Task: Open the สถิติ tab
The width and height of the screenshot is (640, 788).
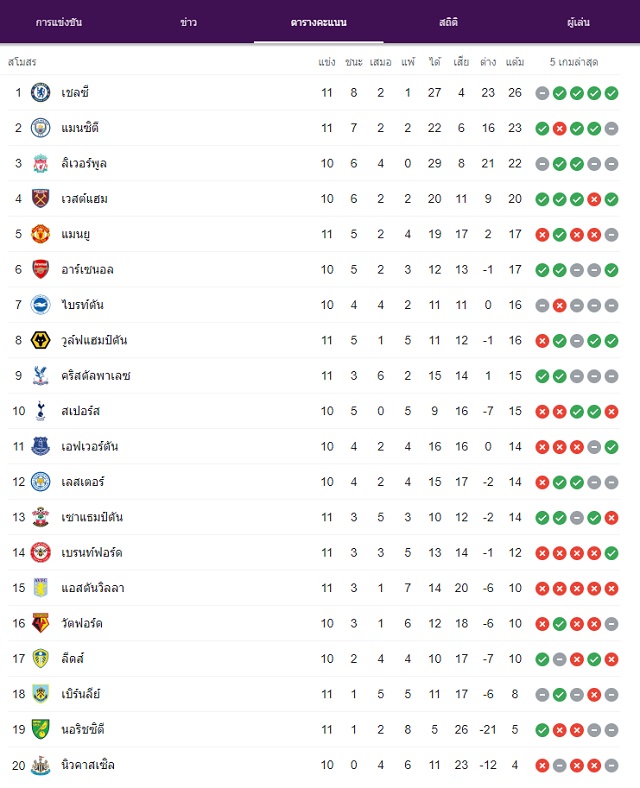Action: click(x=448, y=22)
